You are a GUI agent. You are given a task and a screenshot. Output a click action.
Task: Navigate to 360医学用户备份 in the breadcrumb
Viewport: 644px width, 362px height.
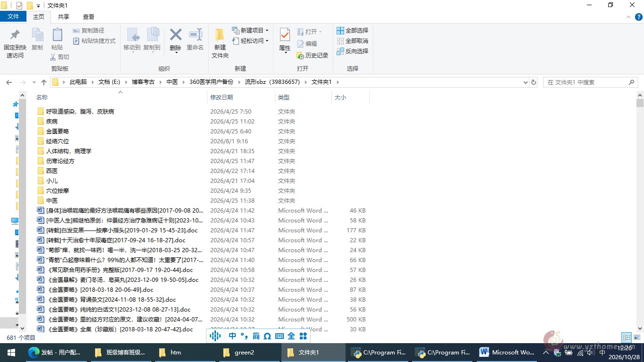[x=211, y=82]
